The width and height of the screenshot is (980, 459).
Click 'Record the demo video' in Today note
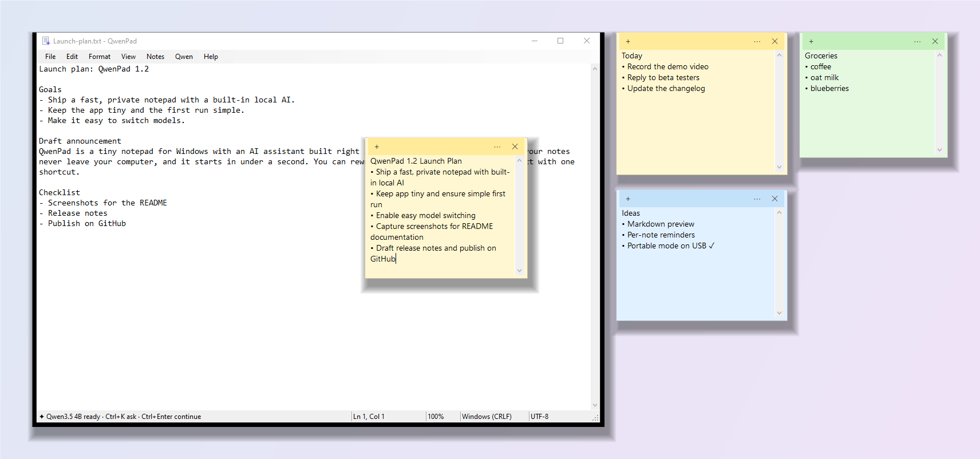pos(667,67)
